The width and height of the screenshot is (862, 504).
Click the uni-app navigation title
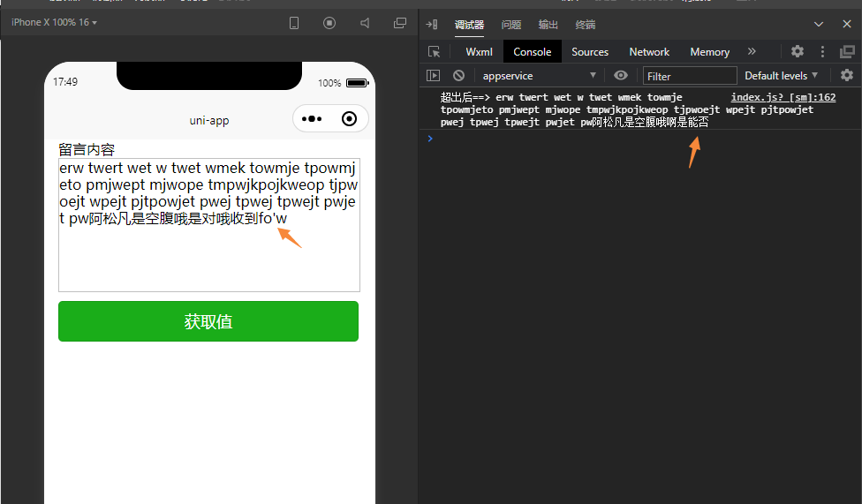pos(209,120)
